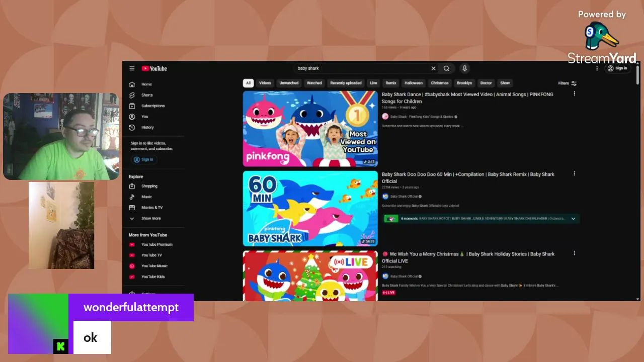Select the Christmas filter chip
Image resolution: width=644 pixels, height=362 pixels.
(x=439, y=83)
